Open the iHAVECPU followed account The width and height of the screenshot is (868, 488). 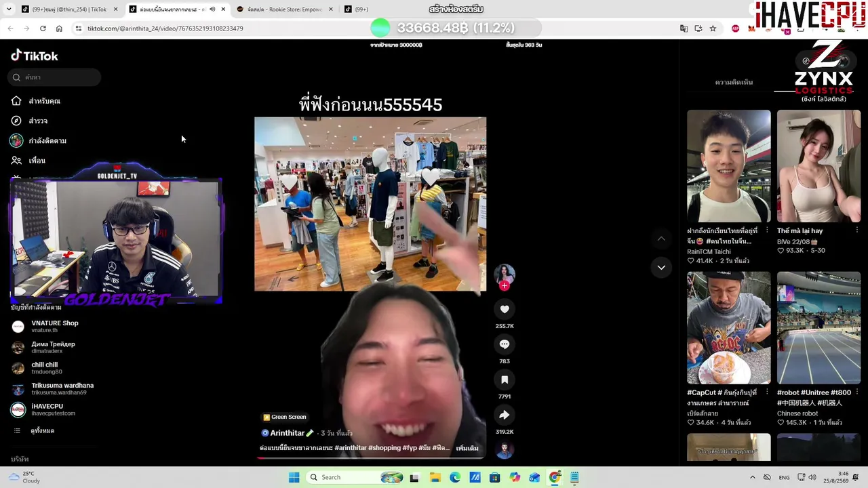[43, 409]
